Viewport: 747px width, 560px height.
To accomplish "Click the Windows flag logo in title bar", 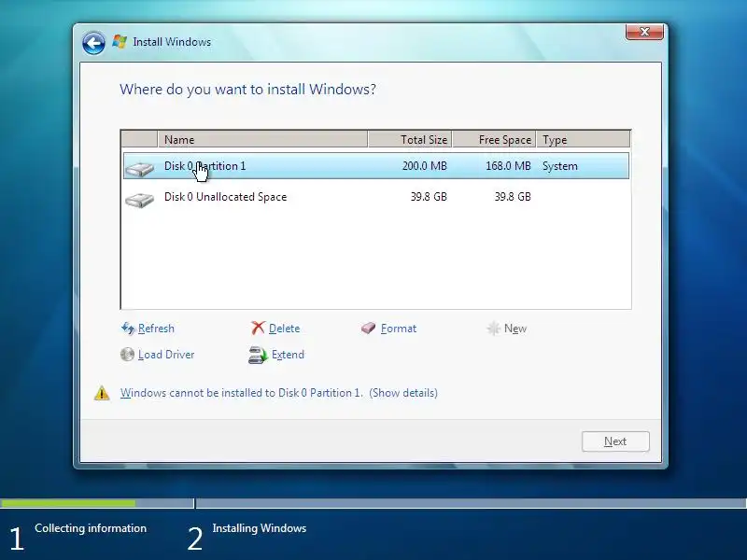I will point(120,41).
